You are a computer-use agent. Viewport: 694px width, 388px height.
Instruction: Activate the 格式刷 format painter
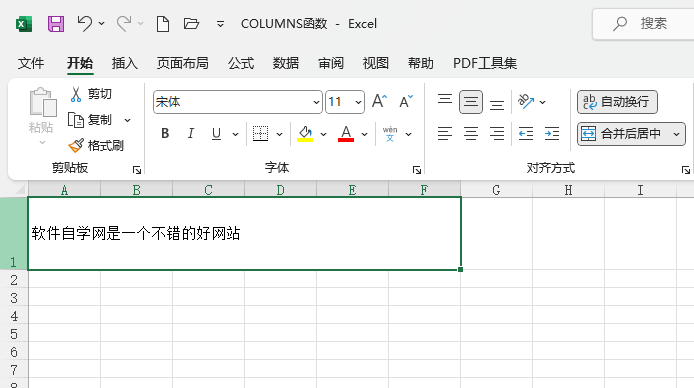coord(96,146)
